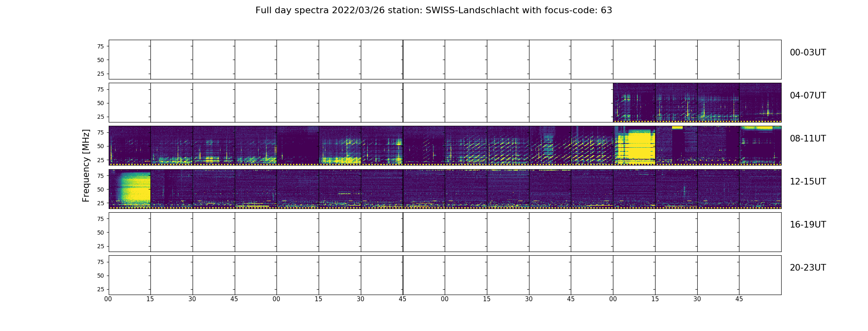Click the 75 tick of the 12-15UT row
868x331 pixels.
(x=100, y=176)
